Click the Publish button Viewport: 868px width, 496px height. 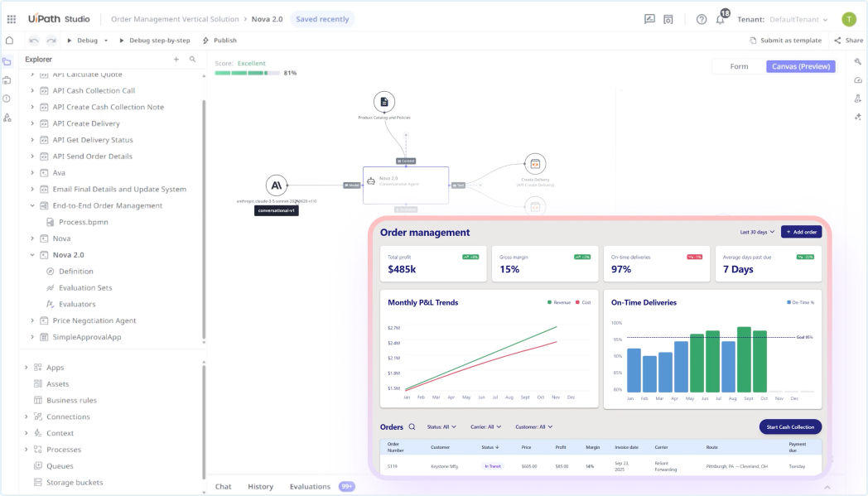[x=219, y=41]
